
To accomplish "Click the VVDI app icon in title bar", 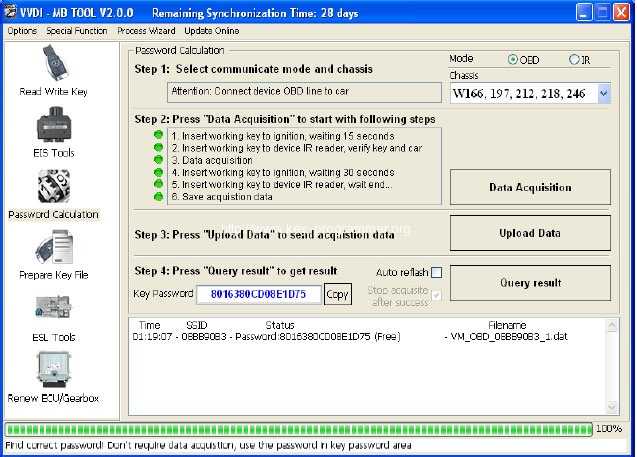I will (x=13, y=13).
